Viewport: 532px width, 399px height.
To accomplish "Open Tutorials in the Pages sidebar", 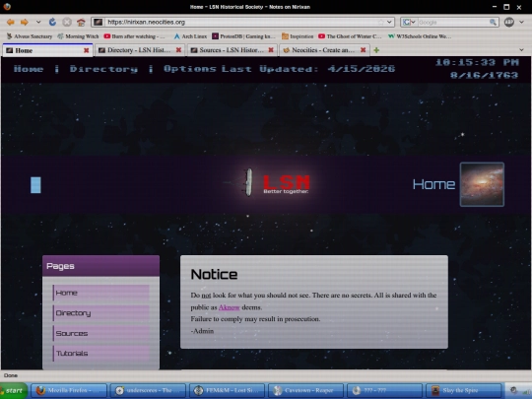I will [100, 354].
